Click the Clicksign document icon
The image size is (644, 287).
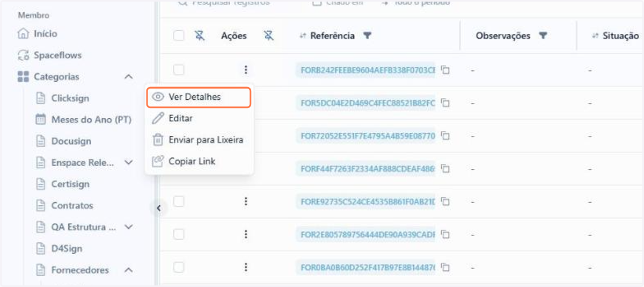(40, 98)
